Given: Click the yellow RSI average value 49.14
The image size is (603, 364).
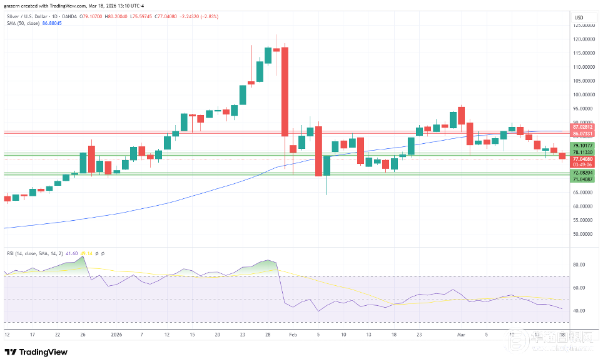Looking at the screenshot, I should [86, 253].
